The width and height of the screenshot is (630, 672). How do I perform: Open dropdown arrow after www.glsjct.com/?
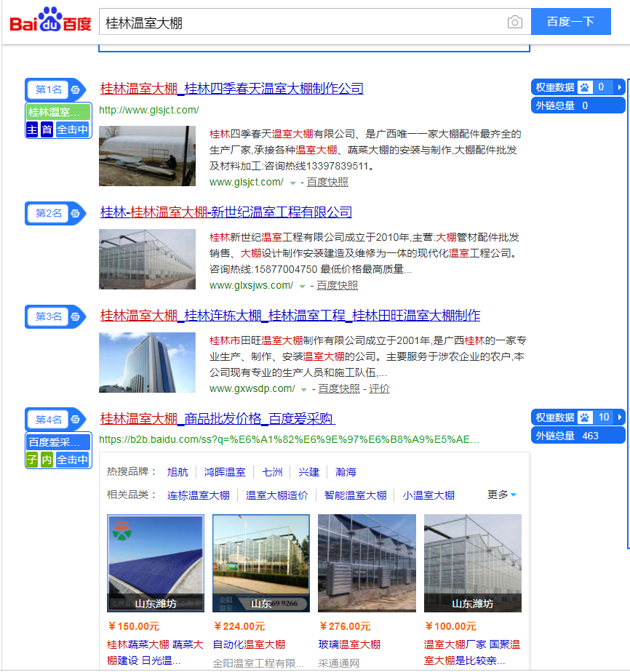tap(292, 183)
